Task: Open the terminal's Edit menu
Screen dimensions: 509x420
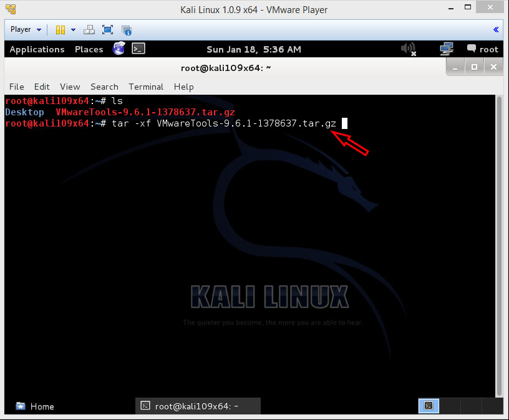Action: coord(42,87)
